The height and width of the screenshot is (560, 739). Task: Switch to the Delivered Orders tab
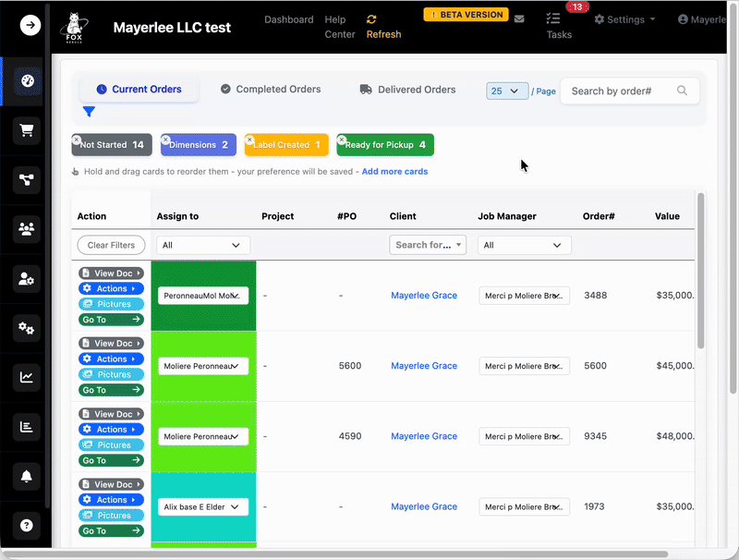(x=406, y=90)
